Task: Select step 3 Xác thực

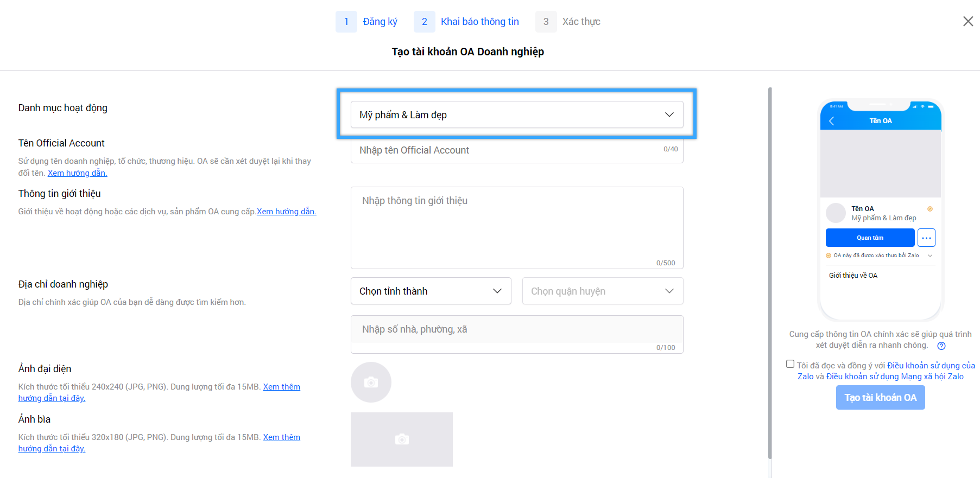Action: 568,22
